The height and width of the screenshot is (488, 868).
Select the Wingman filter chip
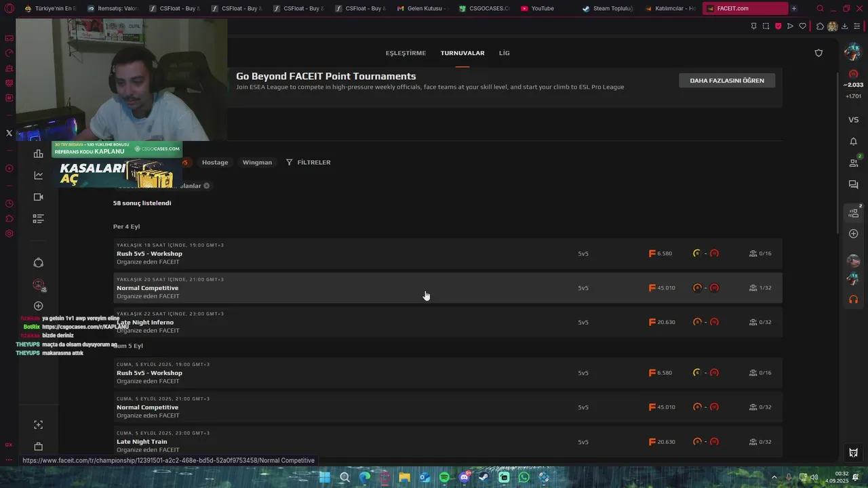coord(257,162)
